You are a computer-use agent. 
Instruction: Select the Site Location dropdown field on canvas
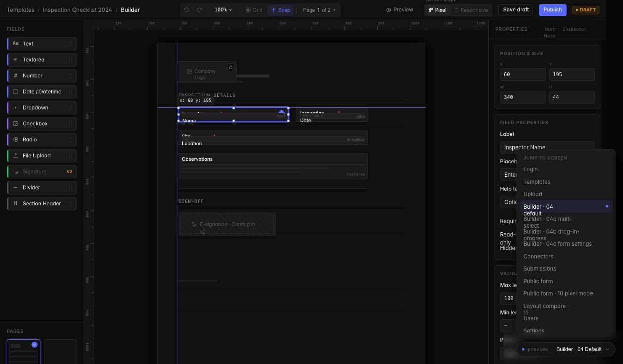[x=273, y=138]
